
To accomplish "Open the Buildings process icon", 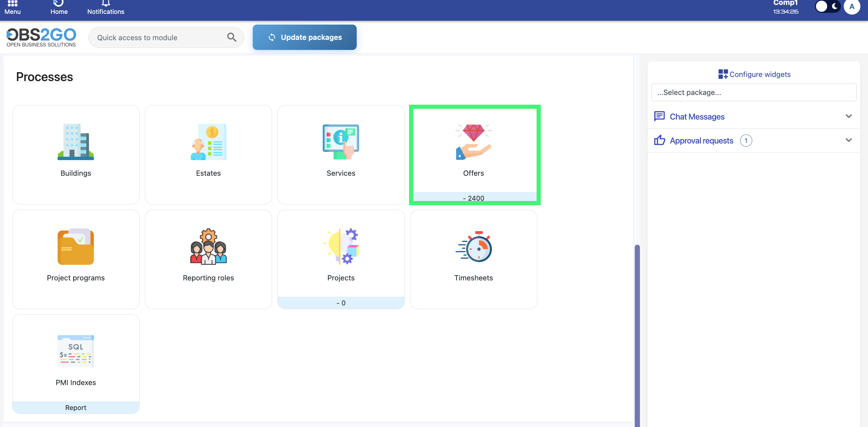I will coord(76,142).
